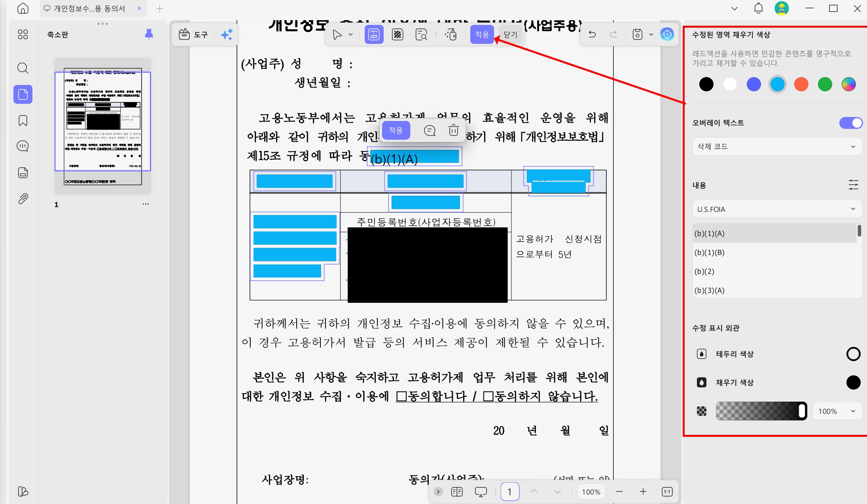Open the AI assistant round icon
The height and width of the screenshot is (504, 867).
point(667,34)
